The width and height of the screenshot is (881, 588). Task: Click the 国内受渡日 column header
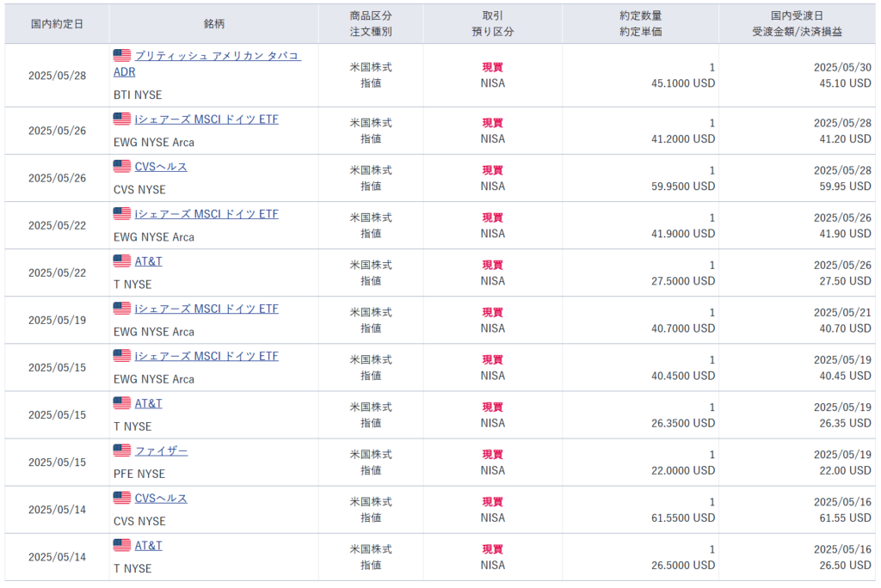coord(798,15)
